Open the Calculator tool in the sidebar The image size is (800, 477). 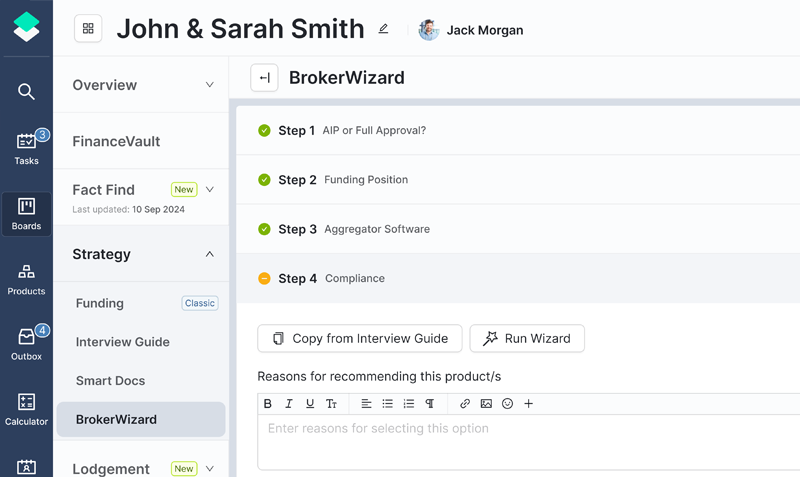26,408
